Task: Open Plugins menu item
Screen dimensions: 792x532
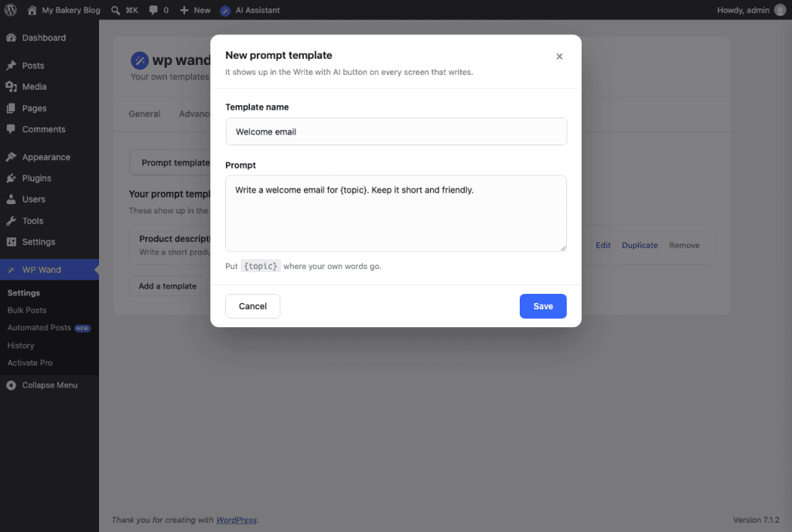Action: [x=49, y=178]
